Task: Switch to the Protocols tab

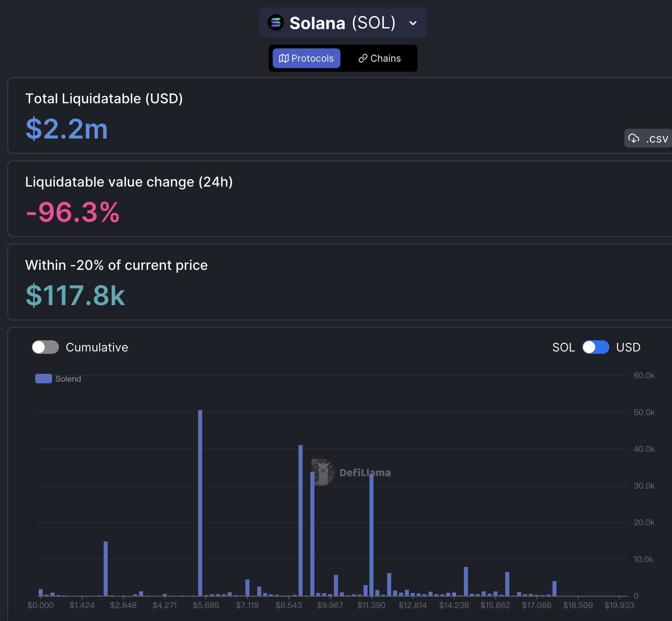Action: [x=306, y=58]
